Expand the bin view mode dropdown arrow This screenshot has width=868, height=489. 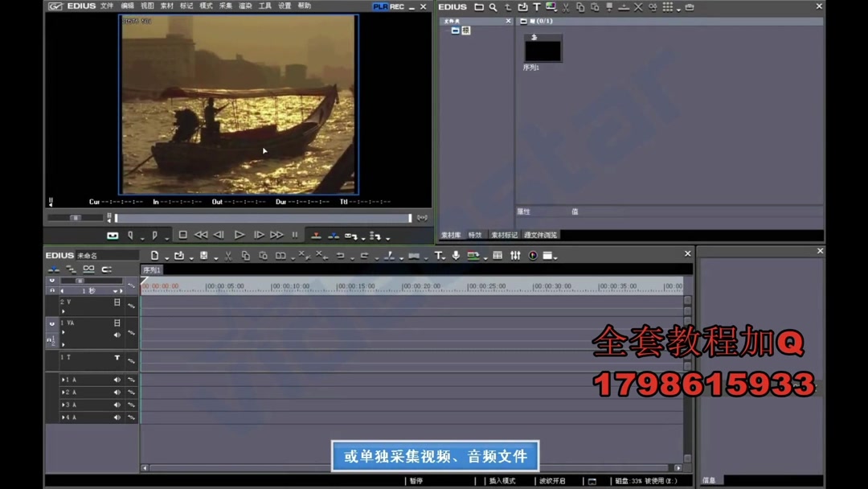coord(678,6)
